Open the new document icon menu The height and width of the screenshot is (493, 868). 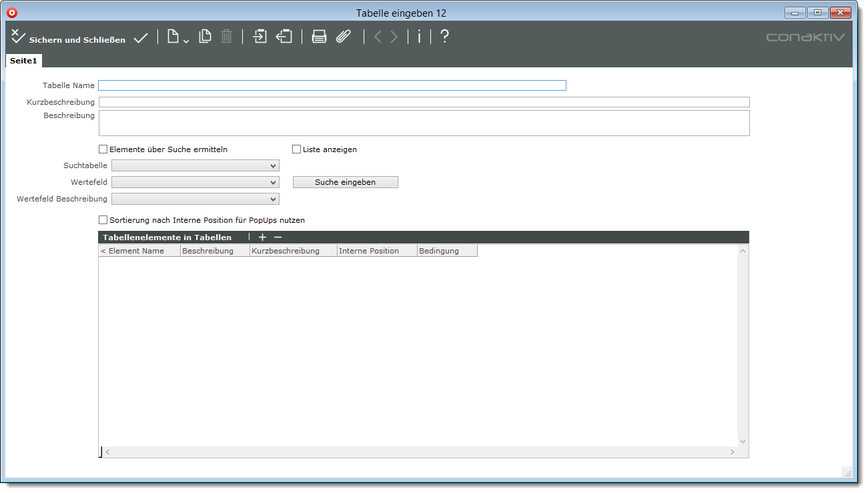click(177, 37)
